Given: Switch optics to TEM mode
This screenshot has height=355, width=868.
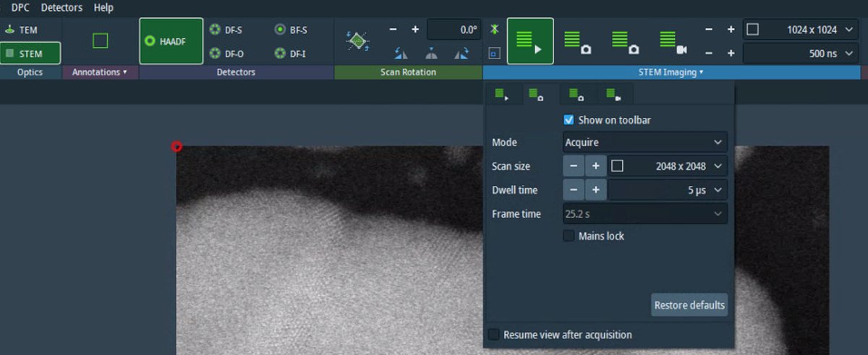Looking at the screenshot, I should 30,30.
